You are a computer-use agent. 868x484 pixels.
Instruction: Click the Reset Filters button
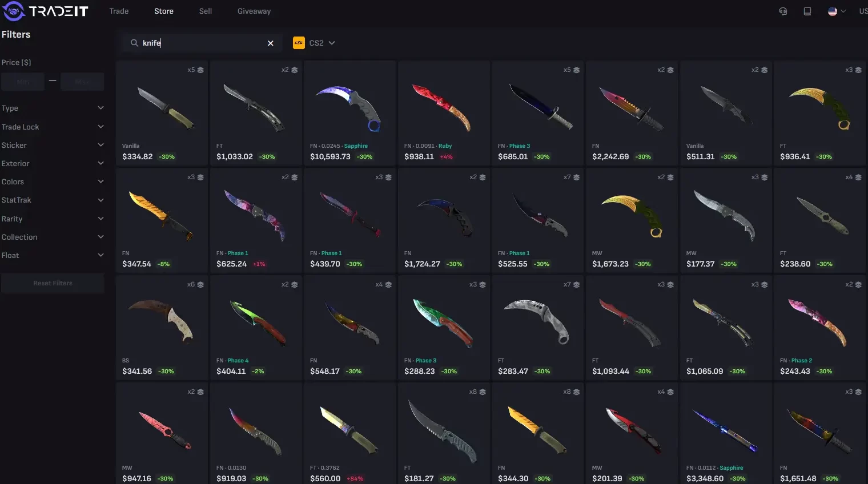click(x=53, y=283)
